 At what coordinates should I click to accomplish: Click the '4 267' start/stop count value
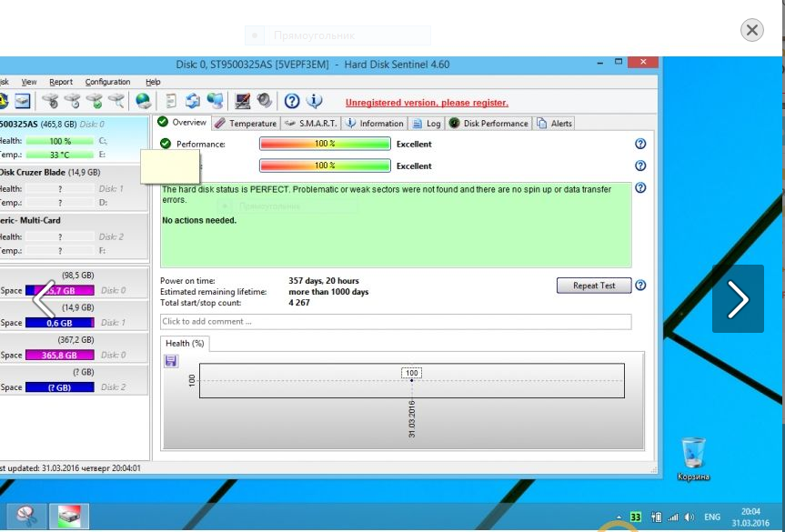299,303
